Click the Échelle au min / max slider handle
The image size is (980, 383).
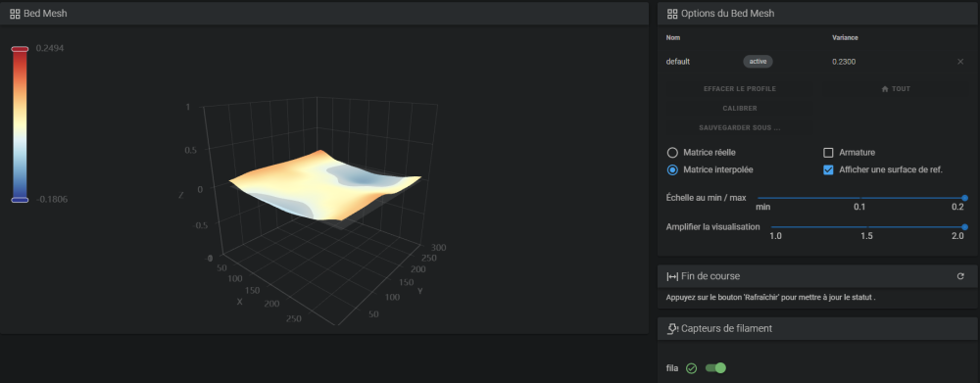(x=964, y=198)
